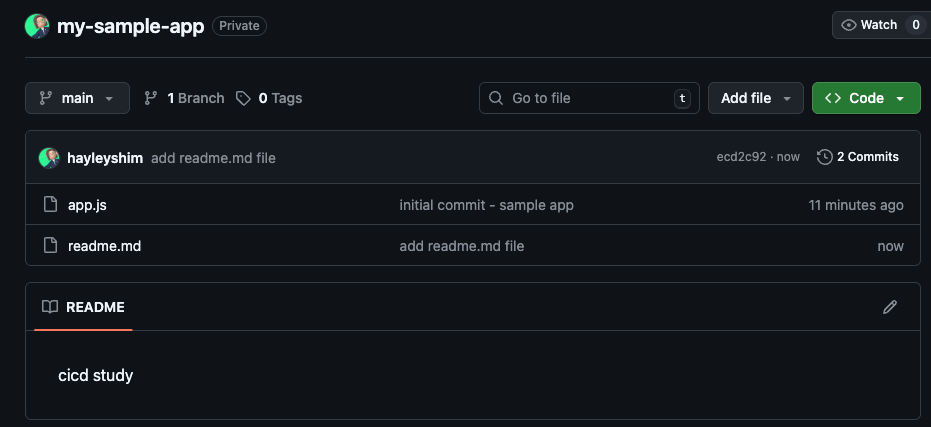
Task: Open the 'initial commit - sample app' message
Action: (486, 205)
